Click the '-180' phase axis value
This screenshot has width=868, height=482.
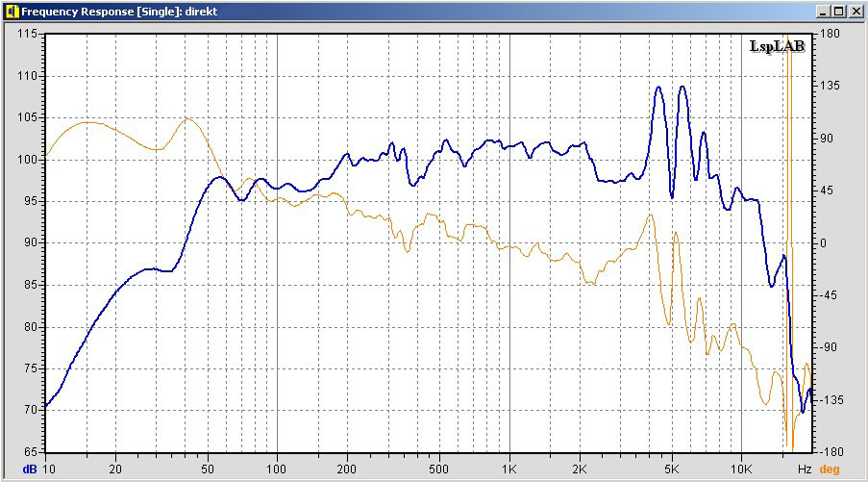[831, 452]
